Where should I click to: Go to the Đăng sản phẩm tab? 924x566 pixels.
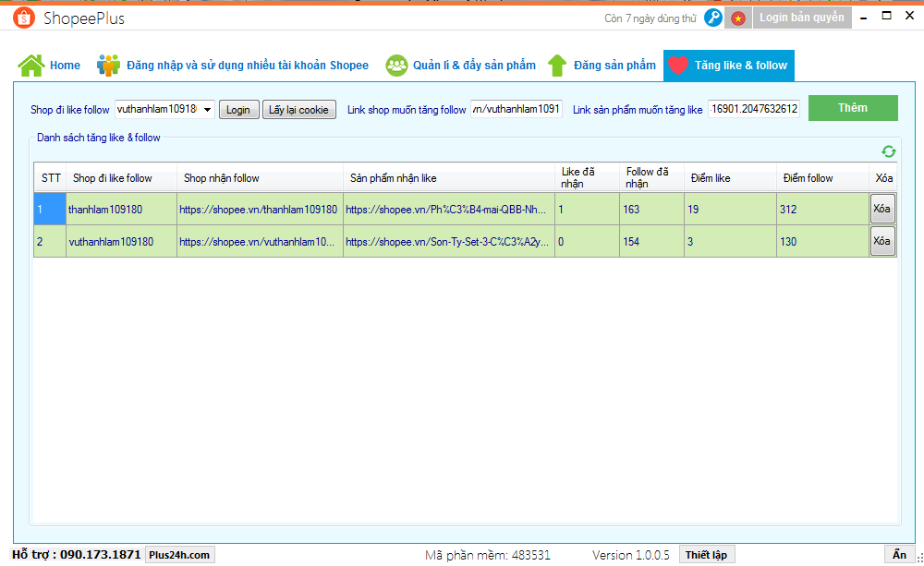(602, 66)
